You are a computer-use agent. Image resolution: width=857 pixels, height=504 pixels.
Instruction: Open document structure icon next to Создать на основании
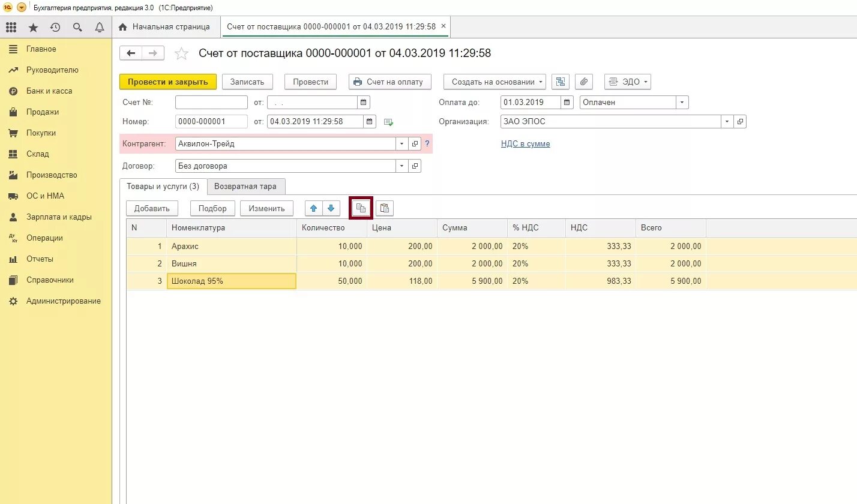pyautogui.click(x=561, y=82)
